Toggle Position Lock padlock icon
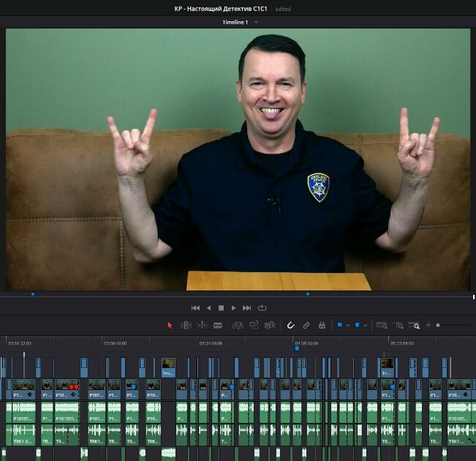The height and width of the screenshot is (461, 476). (322, 326)
